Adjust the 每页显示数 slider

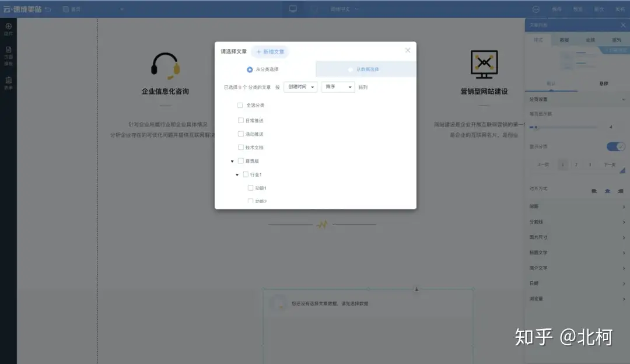536,127
